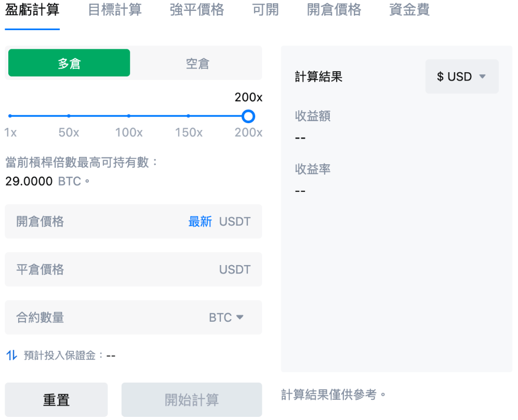The width and height of the screenshot is (518, 420).
Task: Switch to the 目標計算 tab
Action: click(x=114, y=10)
